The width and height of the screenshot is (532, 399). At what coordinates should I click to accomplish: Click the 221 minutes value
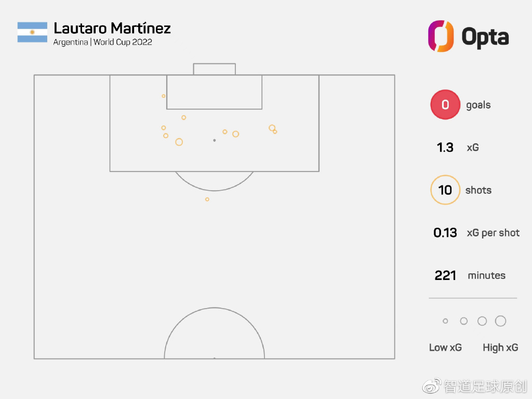[x=445, y=275]
